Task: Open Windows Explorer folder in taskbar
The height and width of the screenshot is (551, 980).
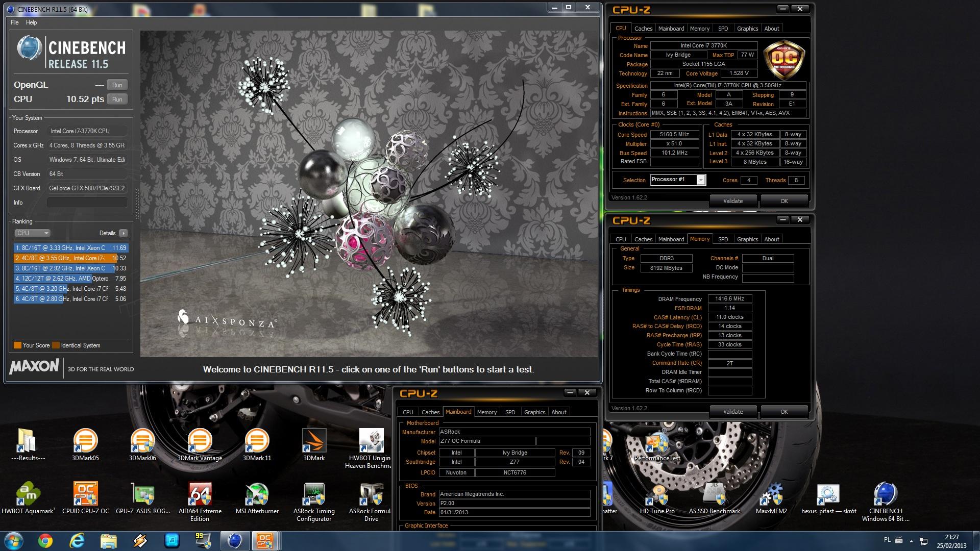Action: point(109,541)
